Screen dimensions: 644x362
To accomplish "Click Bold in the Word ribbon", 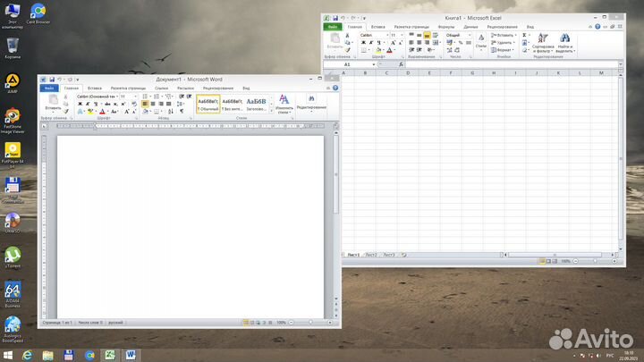I will point(80,104).
